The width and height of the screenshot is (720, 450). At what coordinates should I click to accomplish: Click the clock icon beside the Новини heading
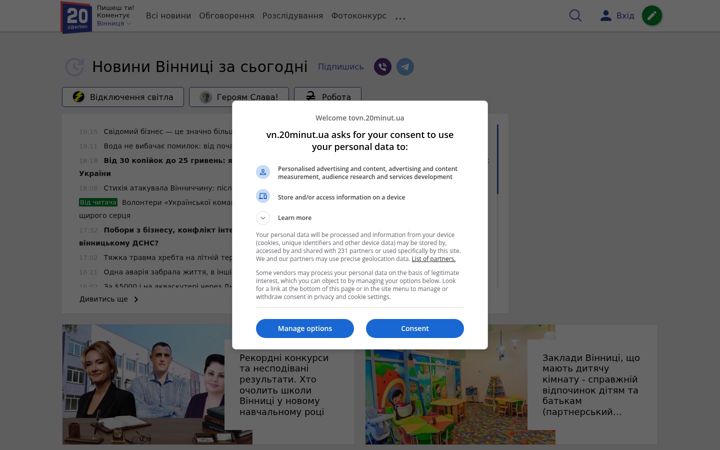[74, 67]
